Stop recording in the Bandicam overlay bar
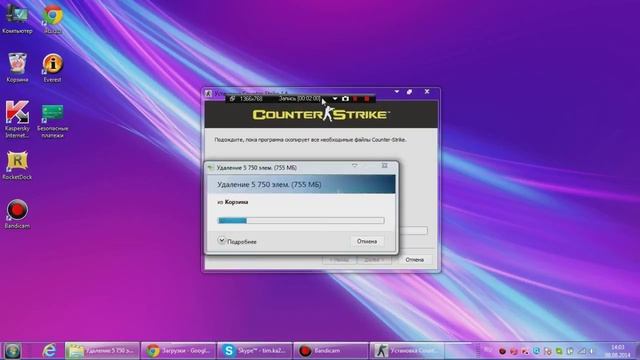 [x=367, y=99]
